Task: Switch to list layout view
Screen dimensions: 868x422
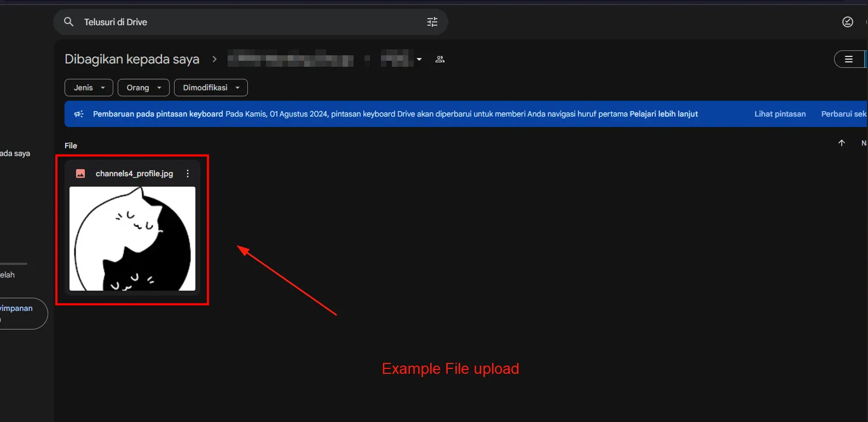Action: (x=848, y=59)
